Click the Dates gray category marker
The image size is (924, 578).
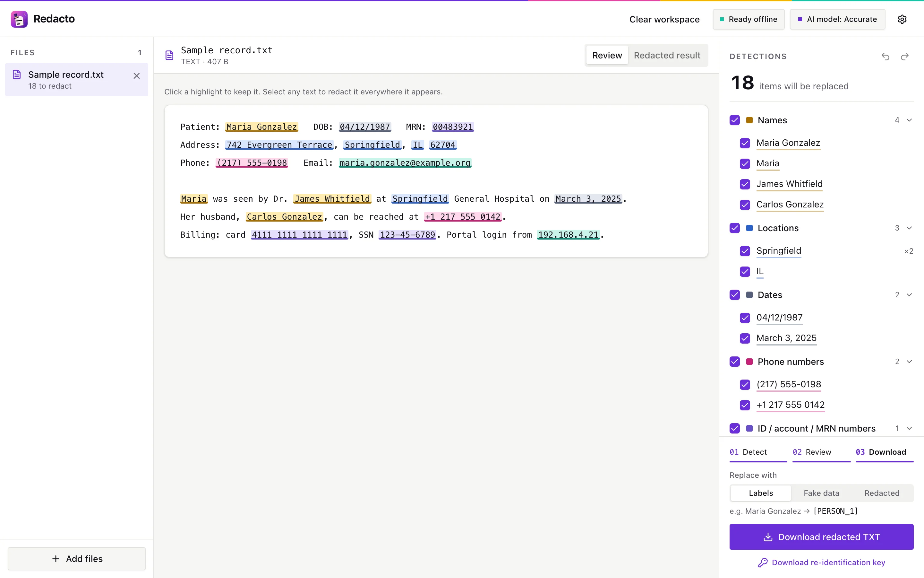749,295
